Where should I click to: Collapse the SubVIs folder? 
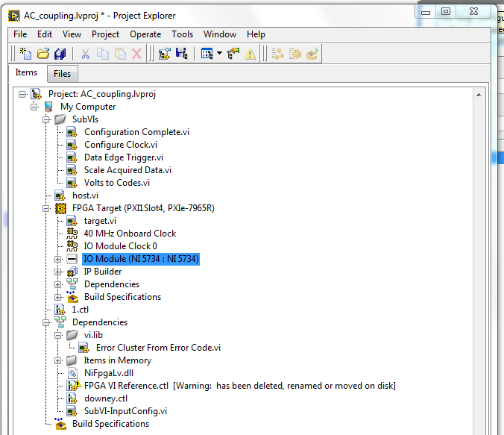coord(47,119)
